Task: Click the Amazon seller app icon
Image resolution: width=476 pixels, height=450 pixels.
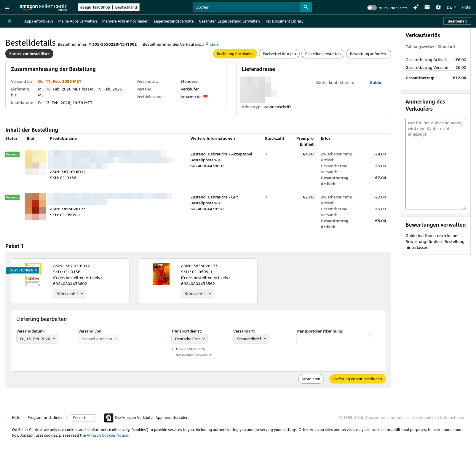Action: [109, 418]
